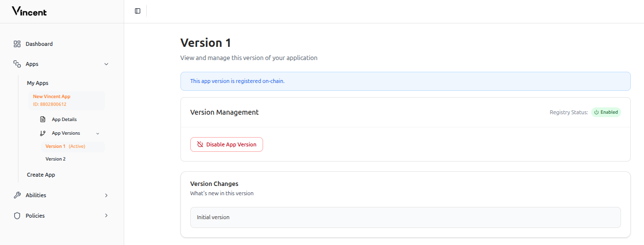Click the Version 1 page heading
Screen dimensions: 644x245
[x=205, y=43]
